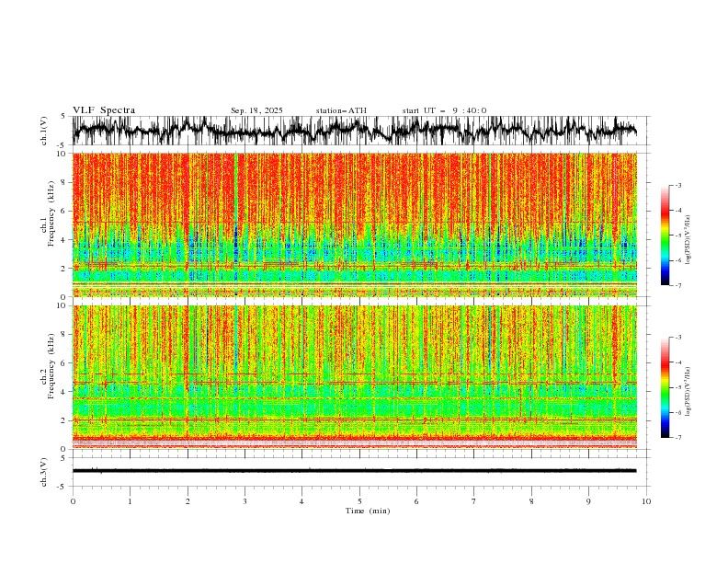
Task: Click the ch.1 color scale bar
Action: 665,236
